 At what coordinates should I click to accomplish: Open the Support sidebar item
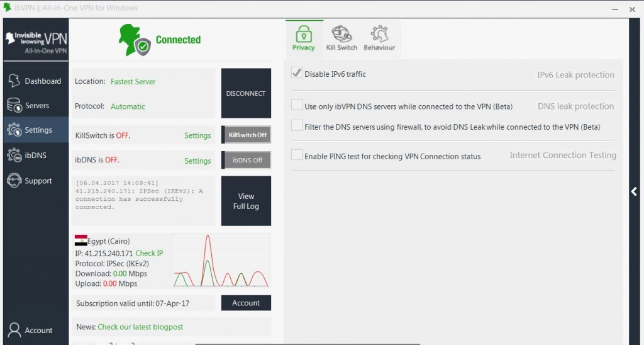(36, 181)
